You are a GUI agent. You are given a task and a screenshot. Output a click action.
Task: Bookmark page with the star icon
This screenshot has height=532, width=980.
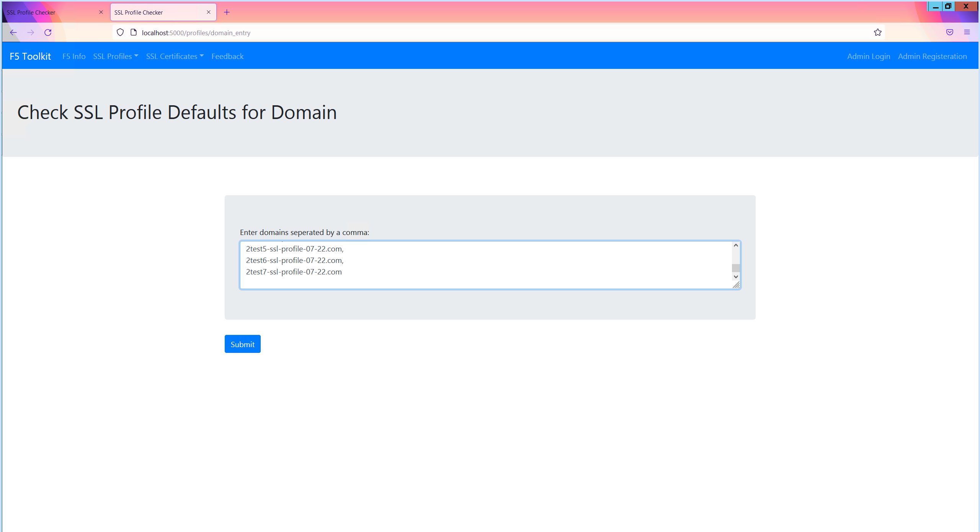878,33
